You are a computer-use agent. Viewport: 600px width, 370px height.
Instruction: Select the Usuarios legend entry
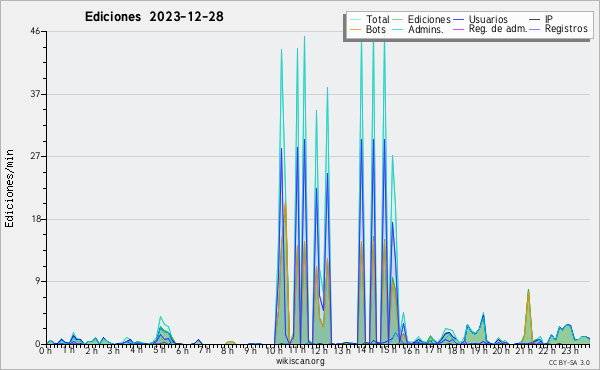point(480,19)
